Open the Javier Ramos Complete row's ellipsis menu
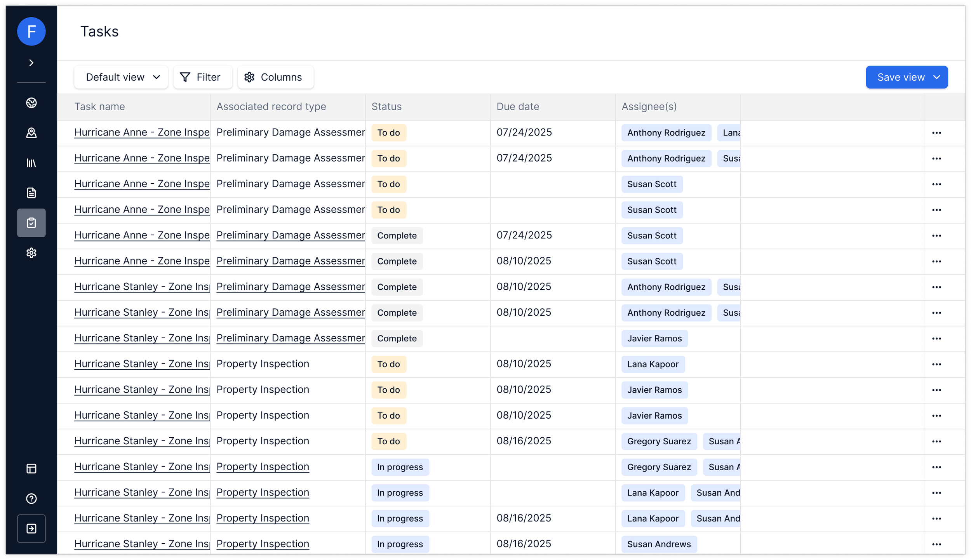Viewport: 971px width, 560px height. point(936,339)
